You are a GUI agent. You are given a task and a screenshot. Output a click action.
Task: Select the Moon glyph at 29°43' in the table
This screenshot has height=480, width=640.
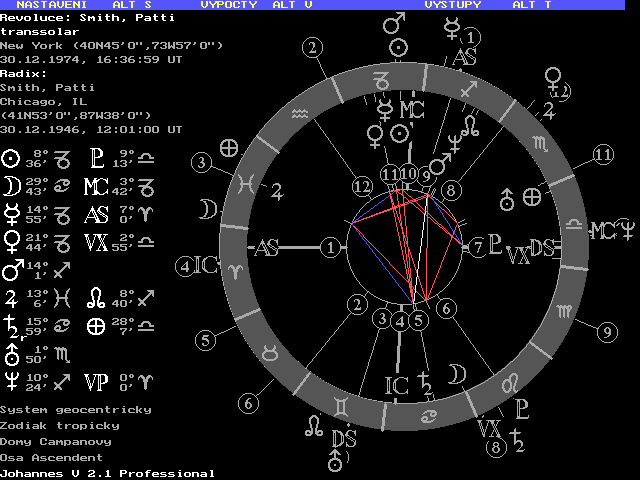(x=11, y=186)
